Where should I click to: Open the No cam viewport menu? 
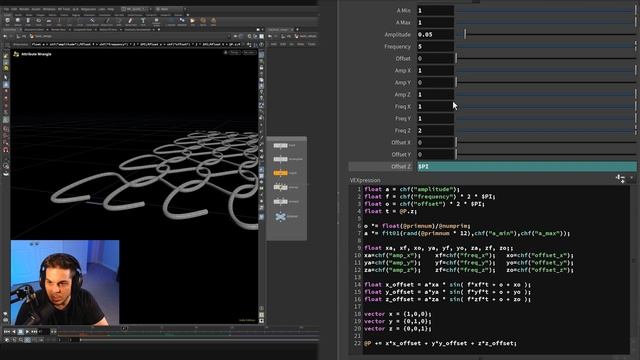click(249, 52)
